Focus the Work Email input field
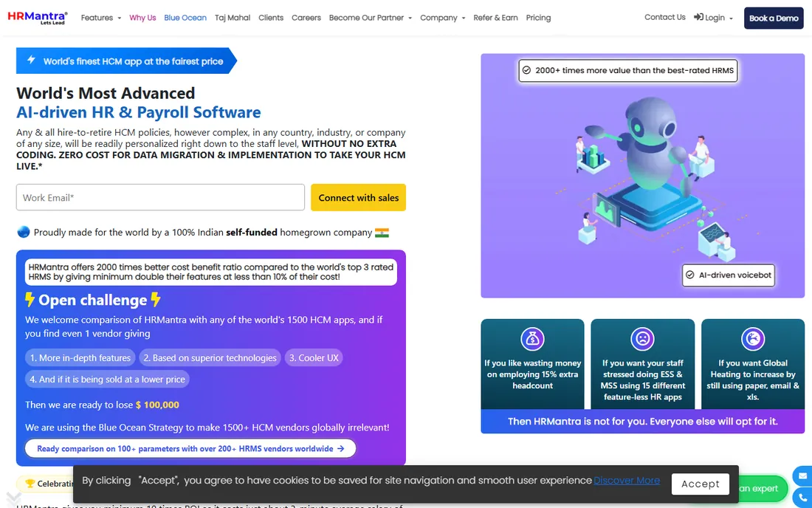The width and height of the screenshot is (812, 508). pyautogui.click(x=160, y=197)
